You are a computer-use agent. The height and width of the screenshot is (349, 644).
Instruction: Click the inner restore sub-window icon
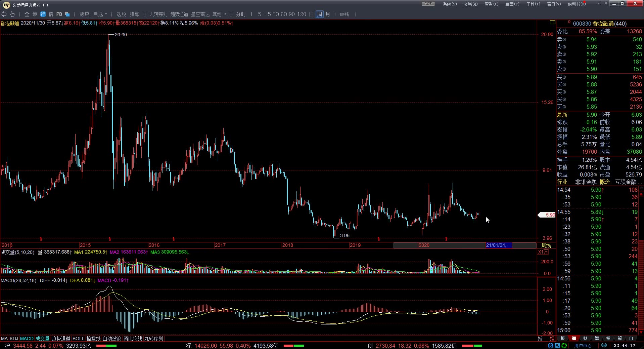599,3
